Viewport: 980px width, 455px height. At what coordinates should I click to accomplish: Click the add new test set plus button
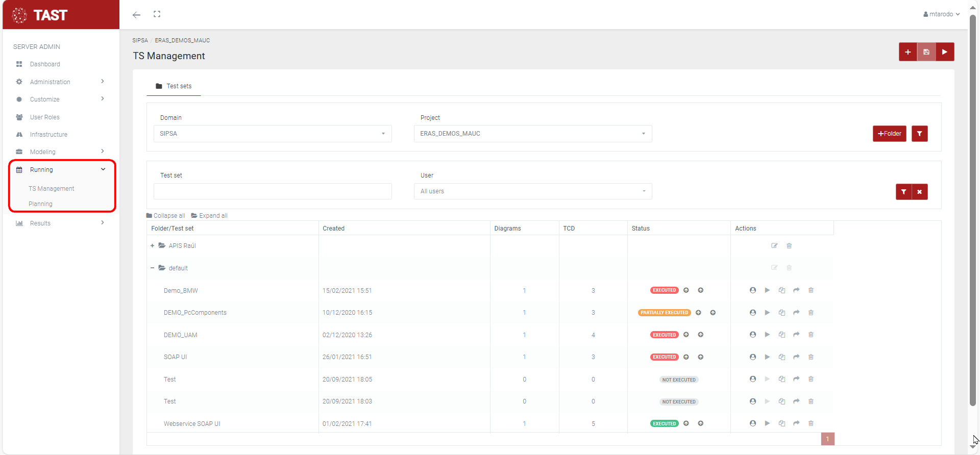(x=908, y=52)
